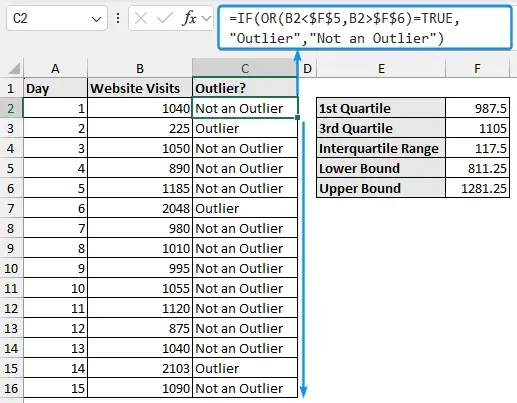
Task: Click the fill handle of cell C2
Action: click(x=297, y=117)
